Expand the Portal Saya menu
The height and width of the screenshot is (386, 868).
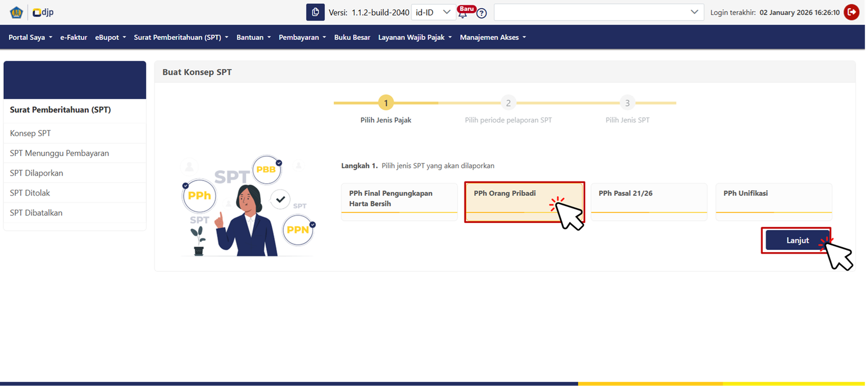(30, 37)
